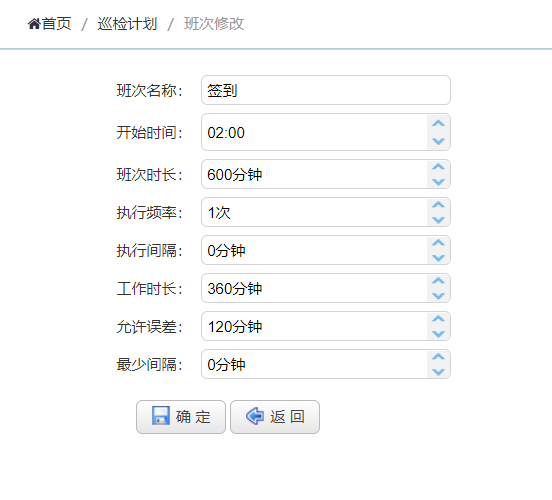Open the 巡检计划 breadcrumb link

coord(127,24)
